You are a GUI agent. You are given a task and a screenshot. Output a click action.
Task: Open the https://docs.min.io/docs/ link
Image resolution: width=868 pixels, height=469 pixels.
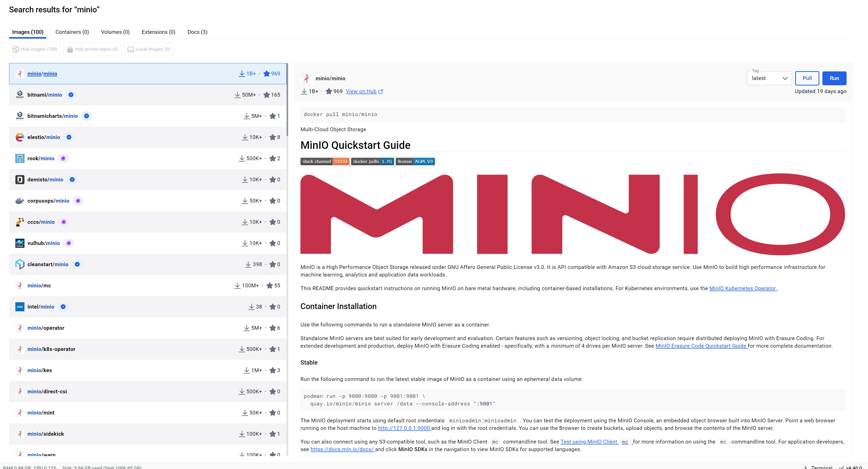coord(342,449)
